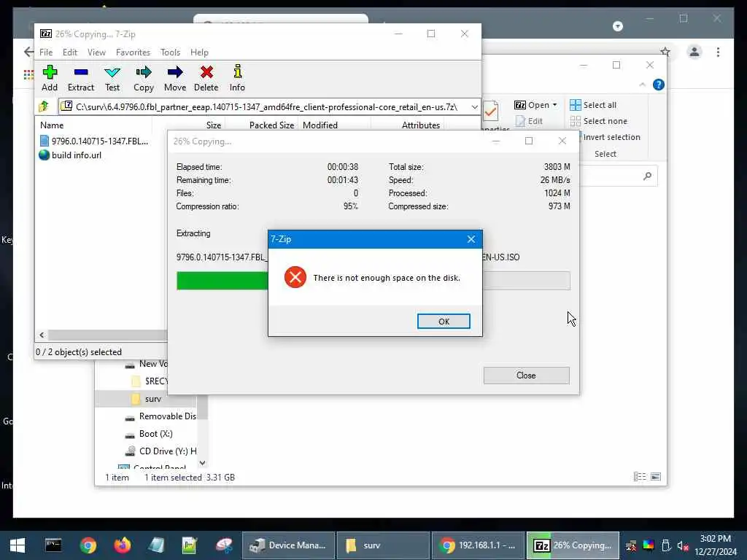Click Edit in Explorer ribbon

[x=529, y=121]
